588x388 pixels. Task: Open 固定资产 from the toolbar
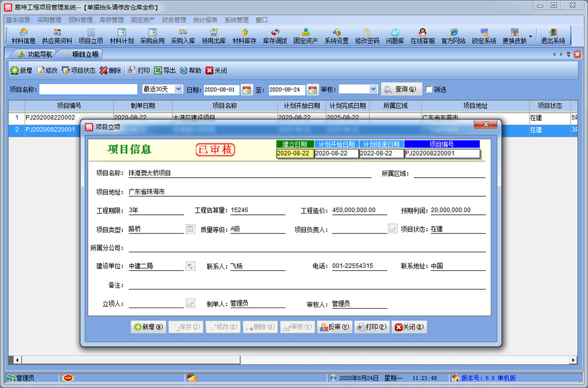pos(305,36)
